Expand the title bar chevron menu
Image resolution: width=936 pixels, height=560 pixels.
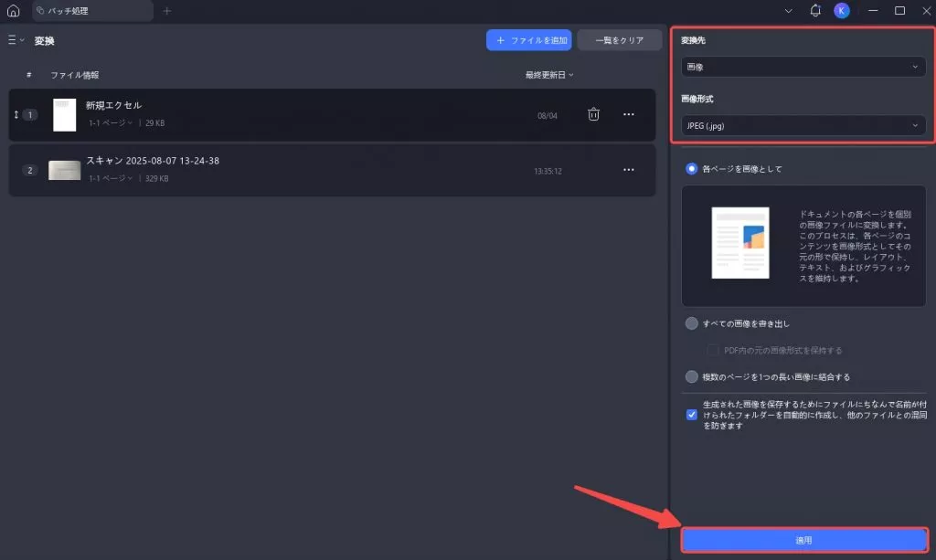(x=789, y=11)
